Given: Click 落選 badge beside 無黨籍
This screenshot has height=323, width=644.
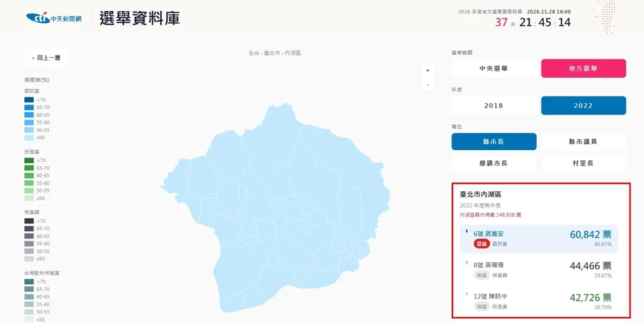Looking at the screenshot, I should point(481,275).
